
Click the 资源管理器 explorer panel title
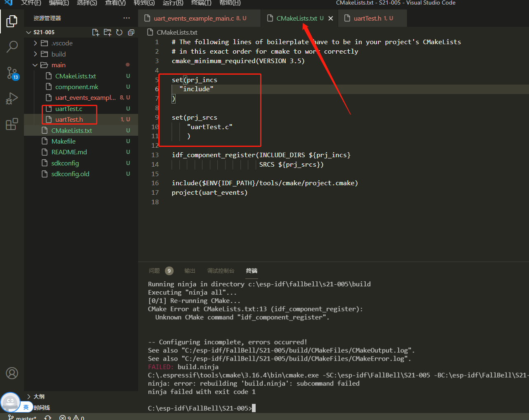47,18
